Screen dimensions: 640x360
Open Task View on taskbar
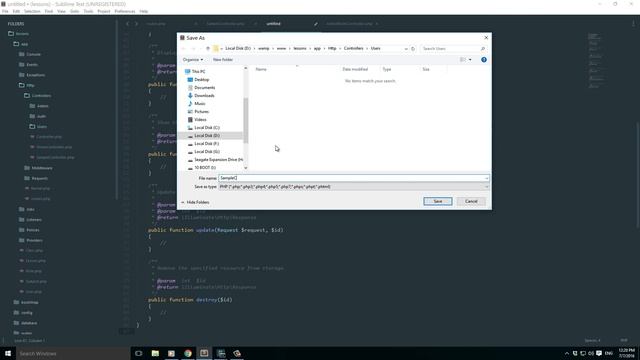pyautogui.click(x=138, y=353)
